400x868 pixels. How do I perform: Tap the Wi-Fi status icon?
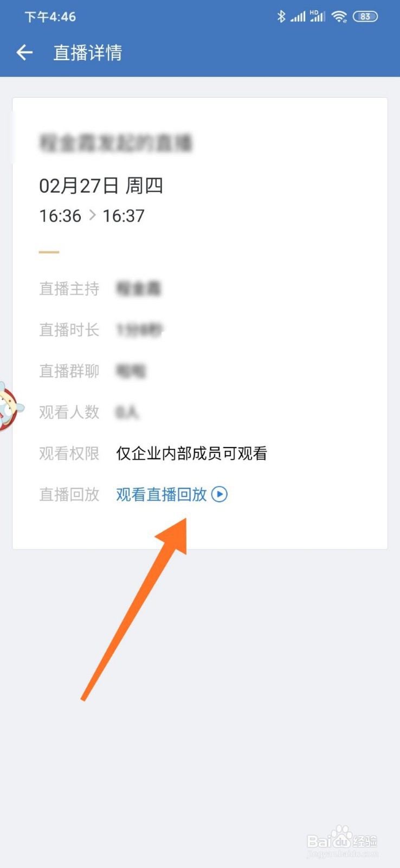pos(339,16)
